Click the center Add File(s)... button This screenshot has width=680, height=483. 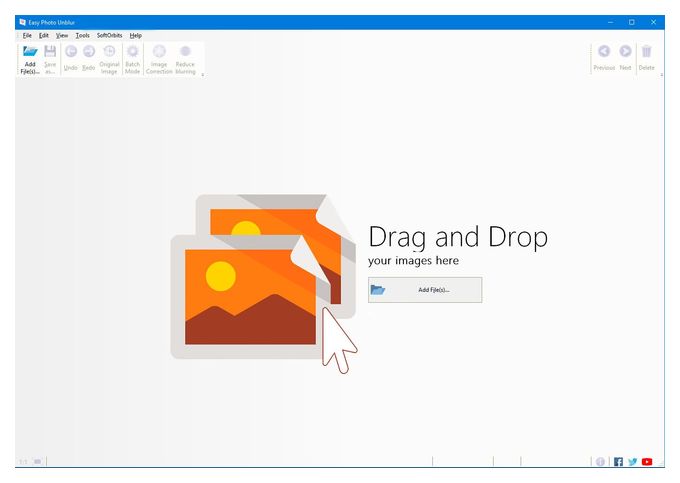tap(425, 290)
